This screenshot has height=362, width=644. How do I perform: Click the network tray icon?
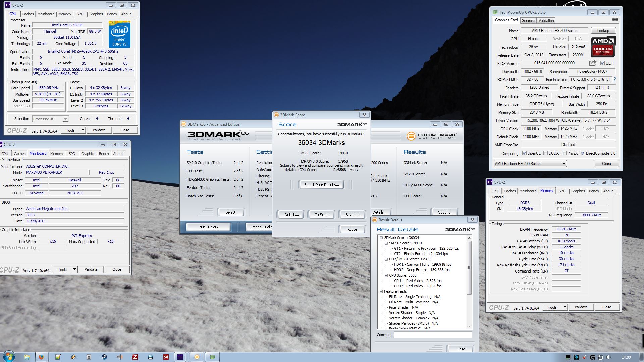tap(600, 357)
